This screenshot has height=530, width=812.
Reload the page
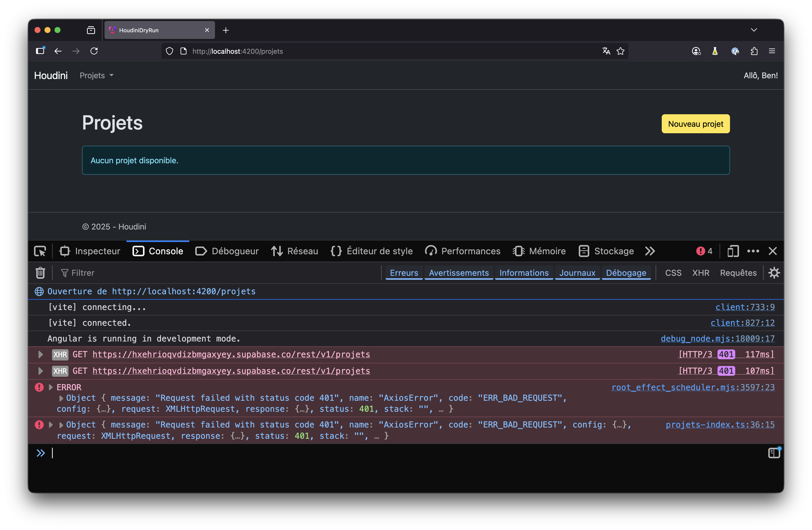click(94, 51)
